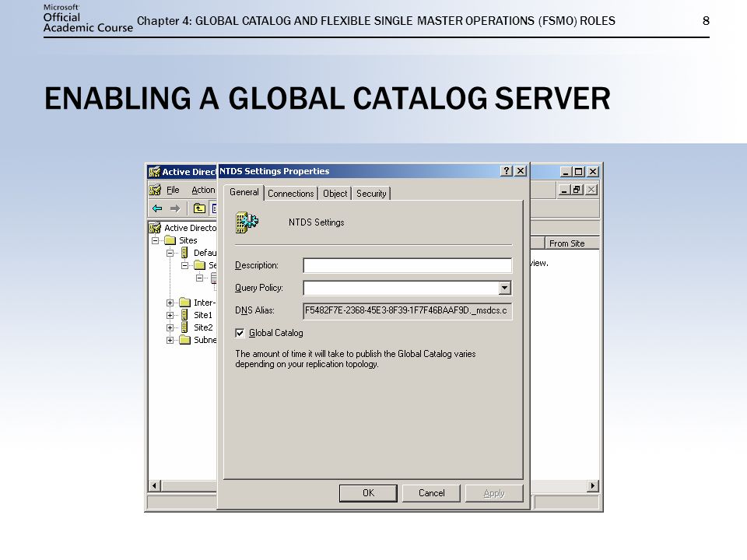Click the Cancel button
The height and width of the screenshot is (560, 747).
click(431, 493)
